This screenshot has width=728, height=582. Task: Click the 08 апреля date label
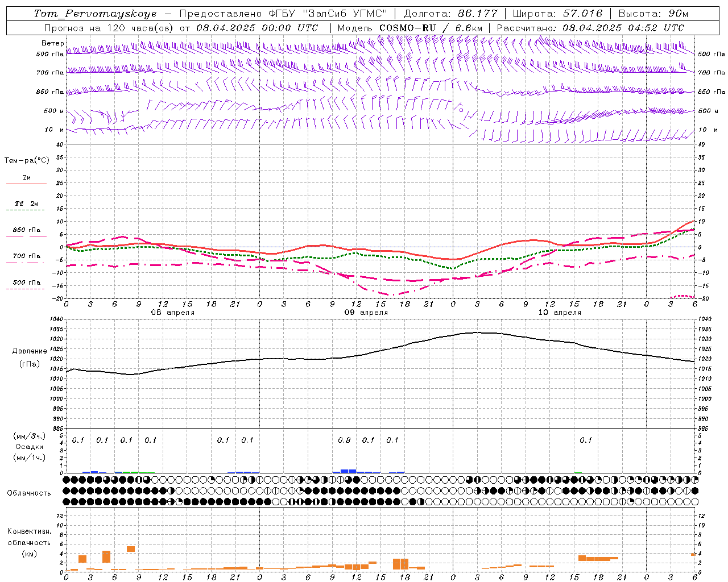pos(172,313)
